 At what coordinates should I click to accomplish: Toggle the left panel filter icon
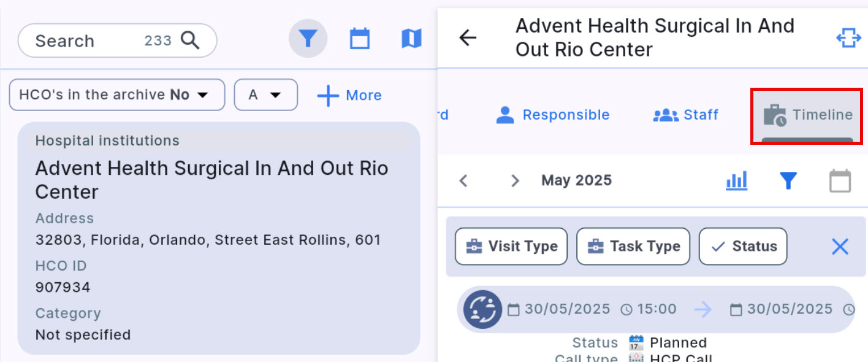(x=308, y=39)
